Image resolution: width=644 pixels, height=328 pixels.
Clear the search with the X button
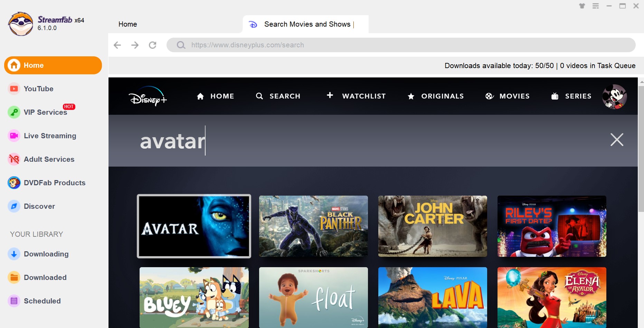click(x=617, y=140)
